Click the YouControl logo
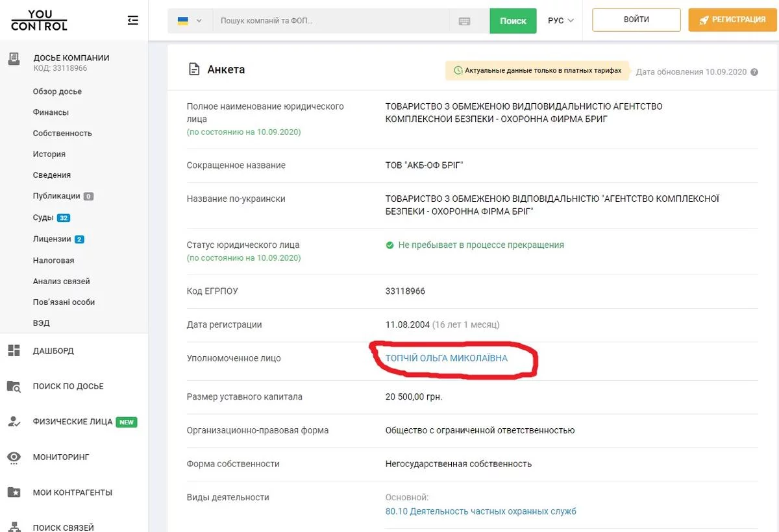779x532 pixels. pyautogui.click(x=39, y=21)
